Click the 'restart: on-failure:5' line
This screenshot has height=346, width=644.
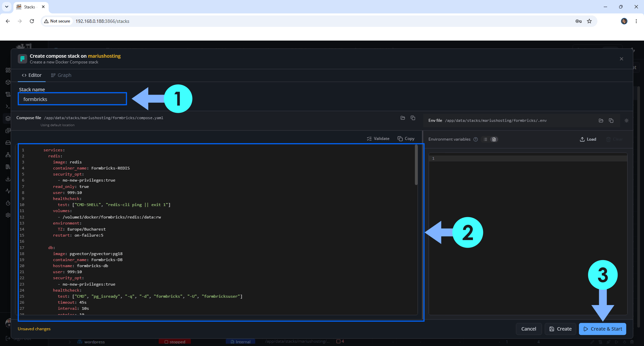click(78, 235)
